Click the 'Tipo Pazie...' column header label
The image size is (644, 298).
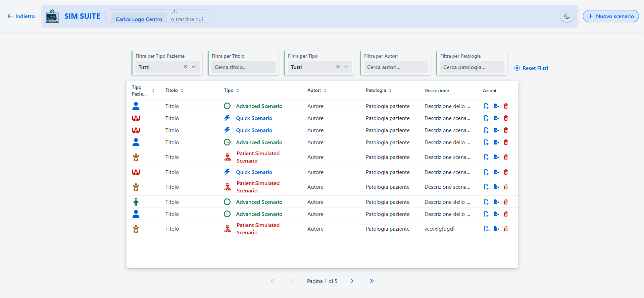coord(139,91)
